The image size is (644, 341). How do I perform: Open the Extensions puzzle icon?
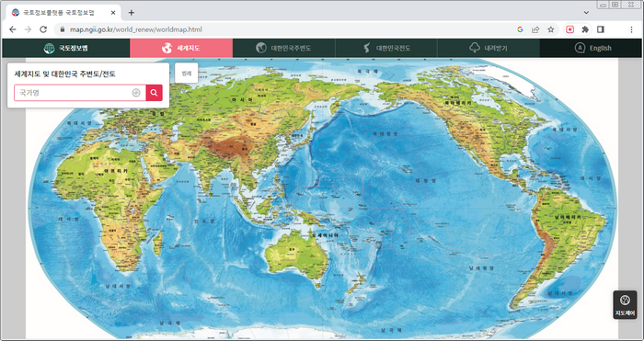click(585, 29)
